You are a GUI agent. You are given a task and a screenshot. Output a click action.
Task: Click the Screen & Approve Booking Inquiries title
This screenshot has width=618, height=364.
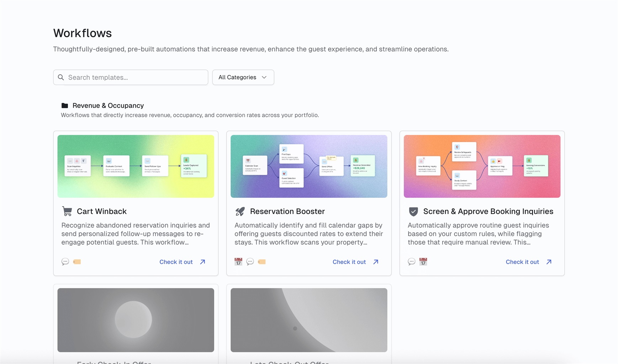click(488, 212)
